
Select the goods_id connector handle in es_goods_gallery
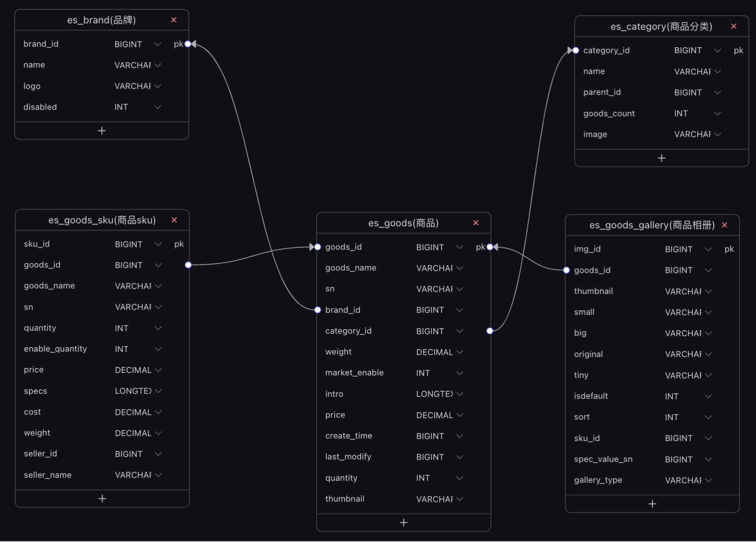(567, 270)
